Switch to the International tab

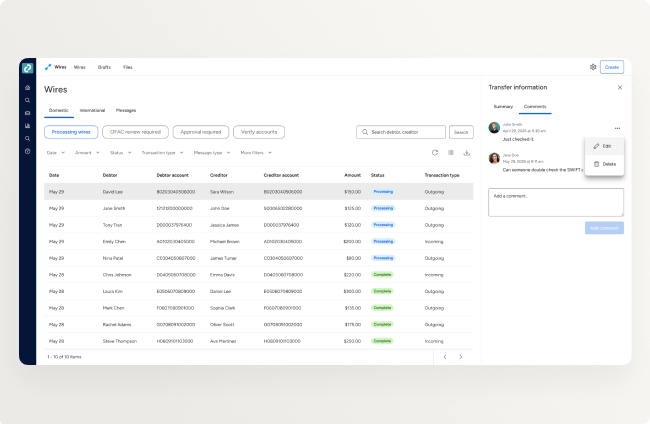(92, 110)
